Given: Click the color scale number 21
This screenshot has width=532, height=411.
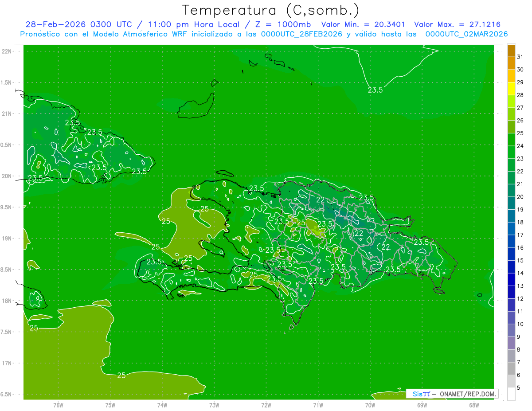Looking at the screenshot, I should tap(520, 184).
